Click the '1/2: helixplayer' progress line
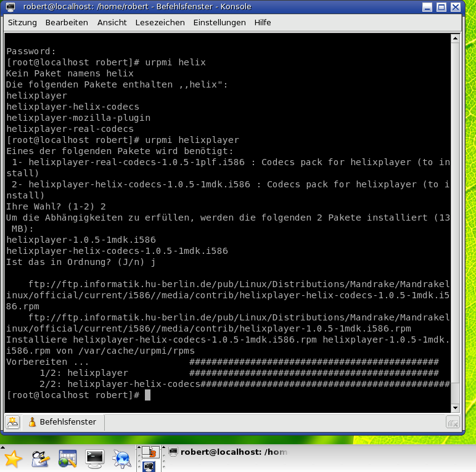The width and height of the screenshot is (476, 472). [239, 373]
